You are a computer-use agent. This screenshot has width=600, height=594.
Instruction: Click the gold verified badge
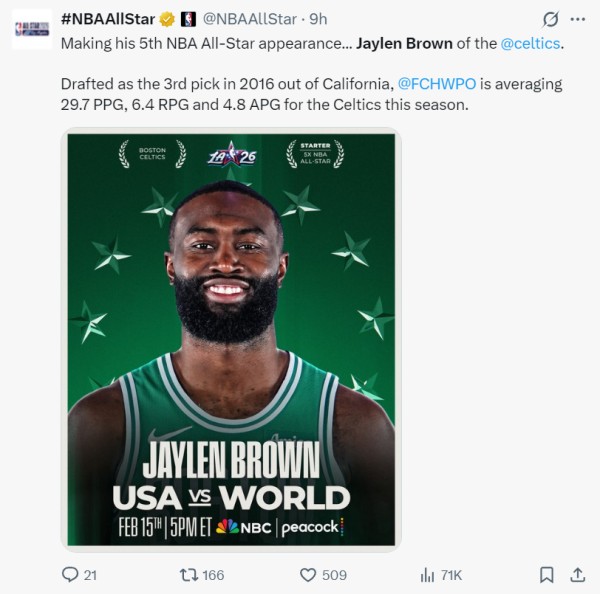click(167, 19)
